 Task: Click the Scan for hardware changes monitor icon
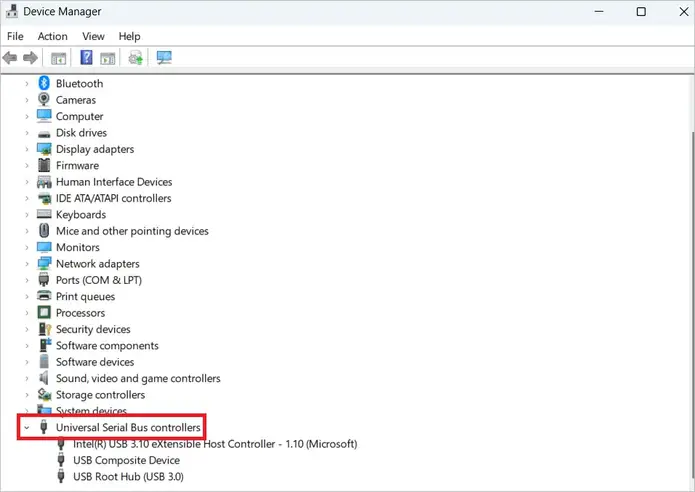pyautogui.click(x=164, y=58)
